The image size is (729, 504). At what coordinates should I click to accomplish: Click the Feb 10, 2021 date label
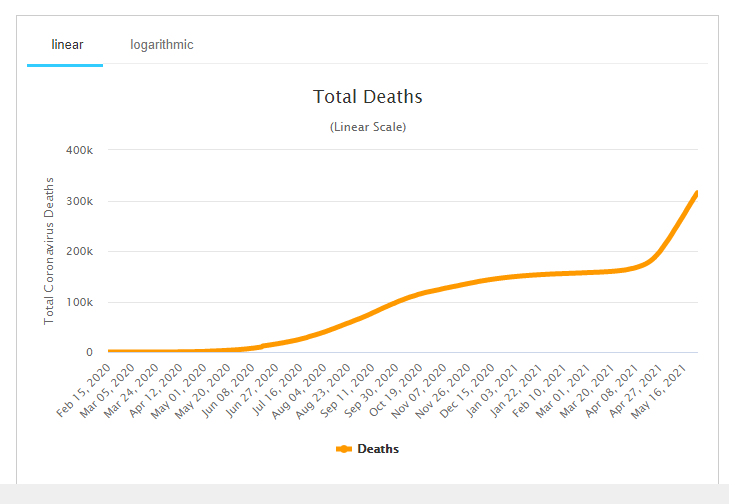tap(541, 390)
